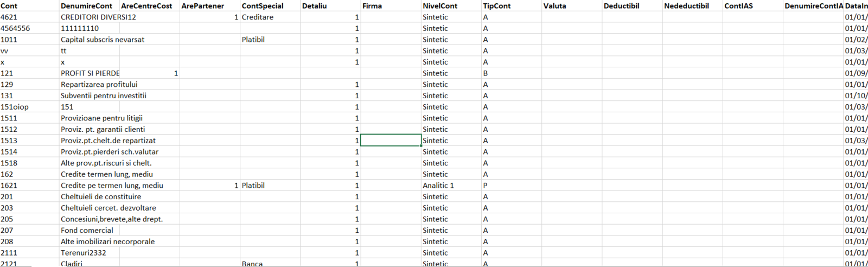Image resolution: width=868 pixels, height=267 pixels.
Task: Select the ContSpecial header cell
Action: (x=263, y=6)
